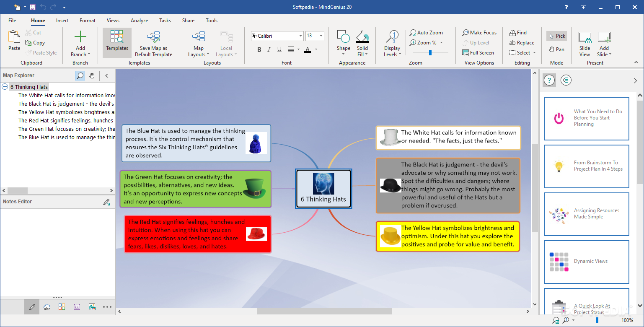Screen dimensions: 644x327
Task: Click the Solid Fill paint bucket
Action: (x=362, y=37)
